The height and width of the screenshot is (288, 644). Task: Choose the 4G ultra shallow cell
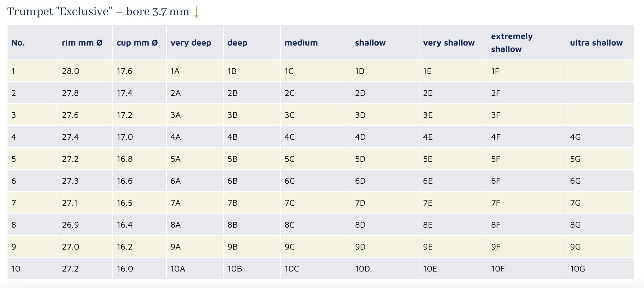pyautogui.click(x=575, y=137)
